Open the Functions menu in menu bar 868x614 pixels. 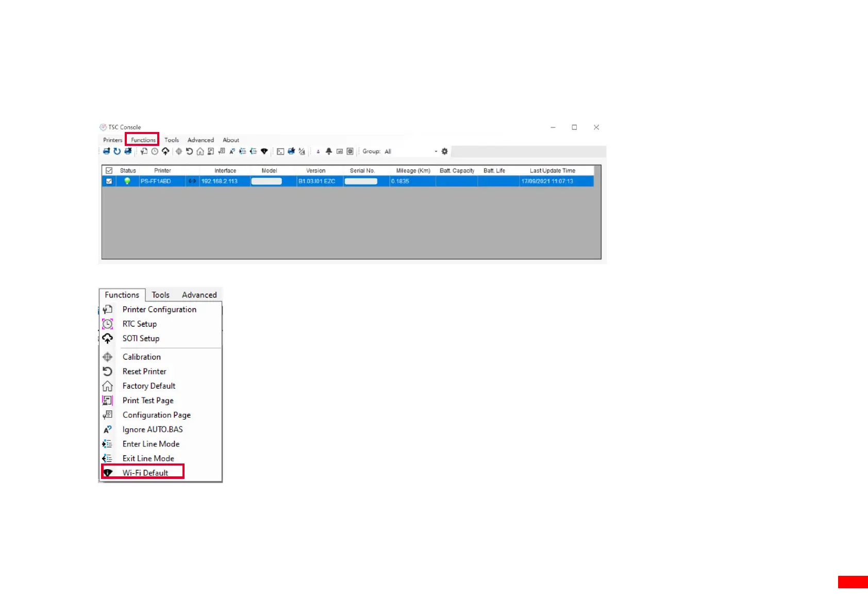coord(143,140)
